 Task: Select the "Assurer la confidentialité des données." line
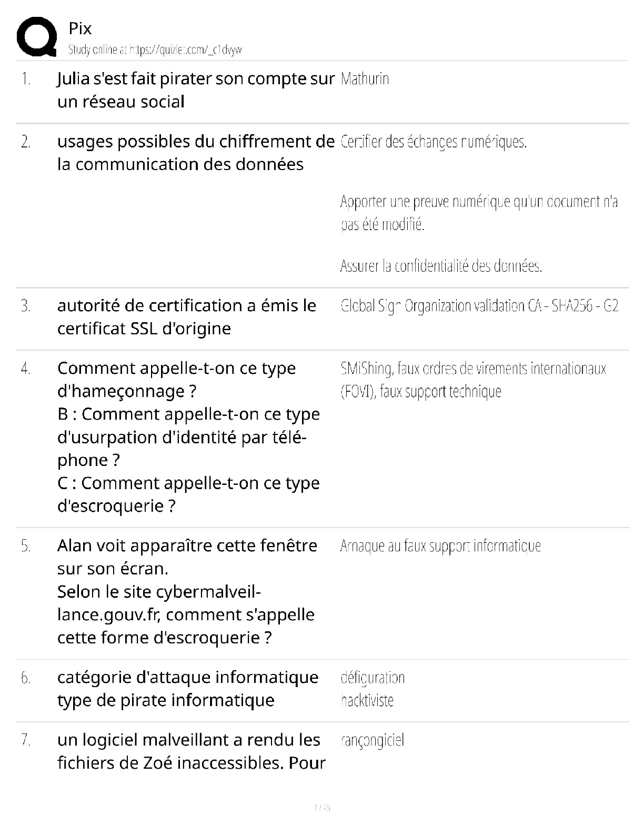point(441,266)
